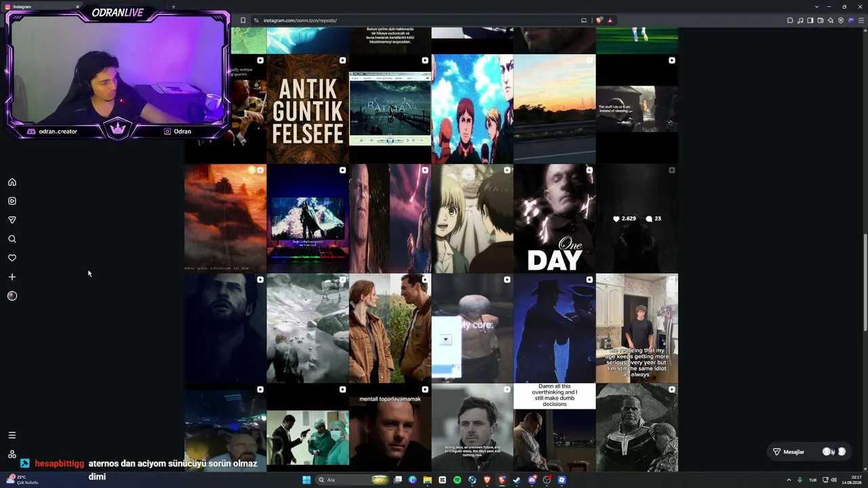Show hidden system tray icons
Screen dimensions: 868x488
tap(789, 480)
